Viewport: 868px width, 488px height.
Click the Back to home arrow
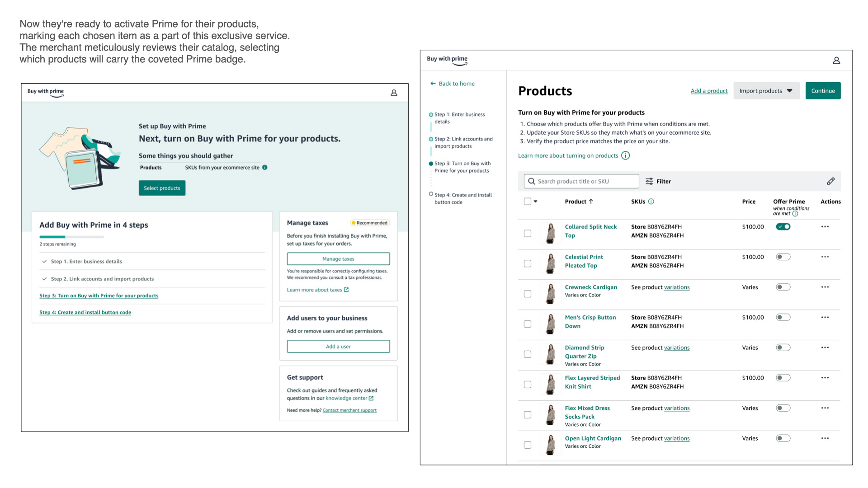(x=433, y=84)
